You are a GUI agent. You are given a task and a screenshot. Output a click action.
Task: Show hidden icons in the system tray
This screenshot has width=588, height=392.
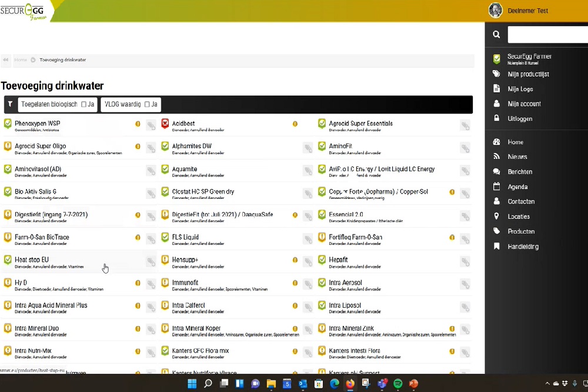547,383
